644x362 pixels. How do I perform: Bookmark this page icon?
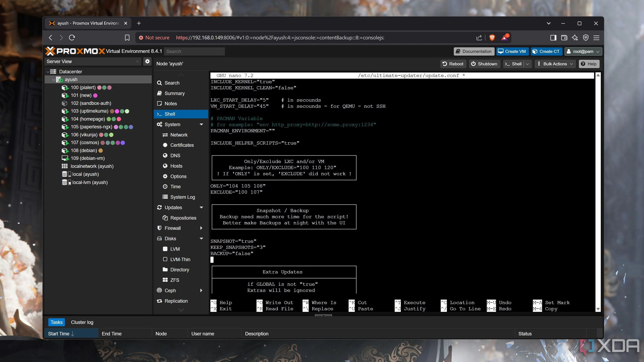[x=127, y=38]
